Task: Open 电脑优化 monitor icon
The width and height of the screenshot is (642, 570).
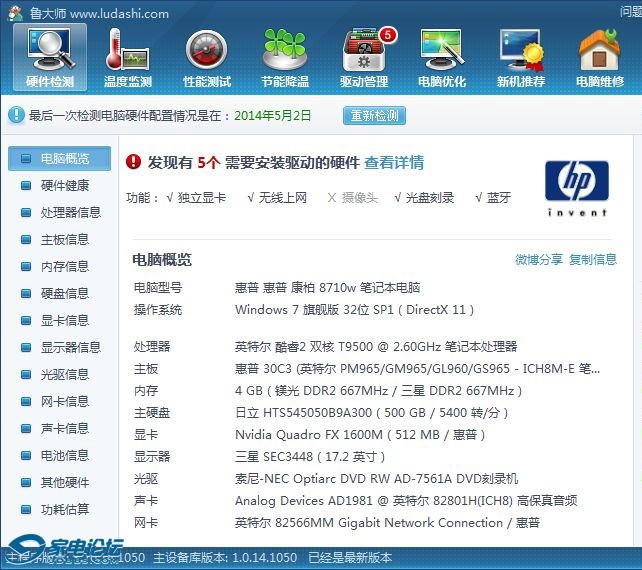Action: pyautogui.click(x=442, y=49)
